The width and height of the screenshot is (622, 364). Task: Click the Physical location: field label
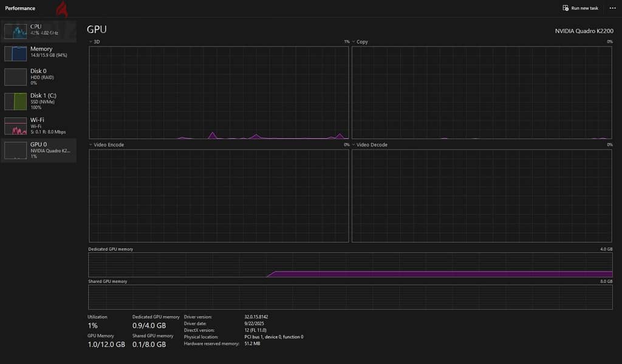[x=201, y=337]
